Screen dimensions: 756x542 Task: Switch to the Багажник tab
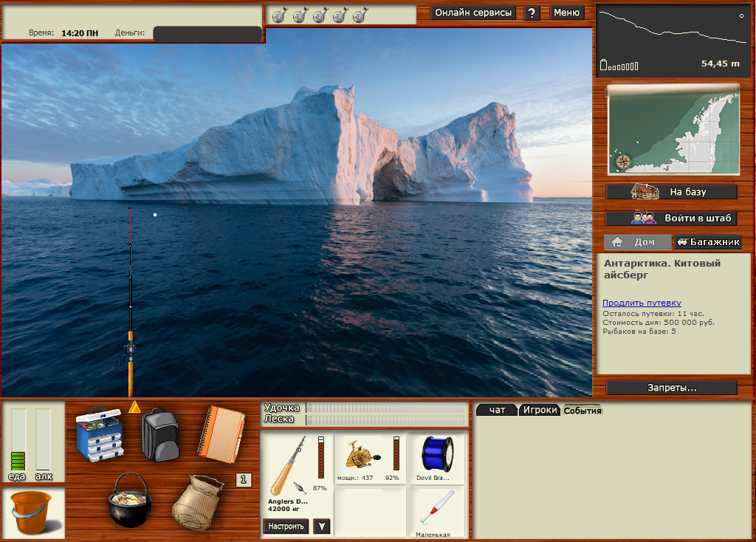click(707, 242)
